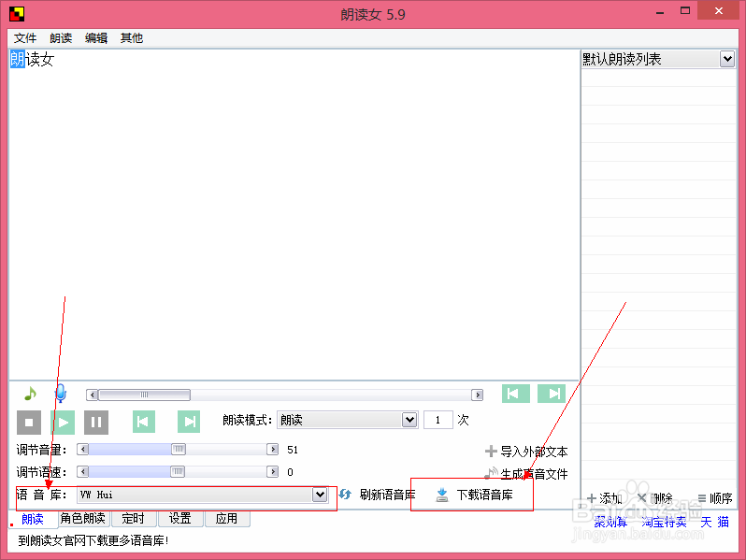Open the 语音库 VW Hui dropdown
746x560 pixels.
(320, 495)
